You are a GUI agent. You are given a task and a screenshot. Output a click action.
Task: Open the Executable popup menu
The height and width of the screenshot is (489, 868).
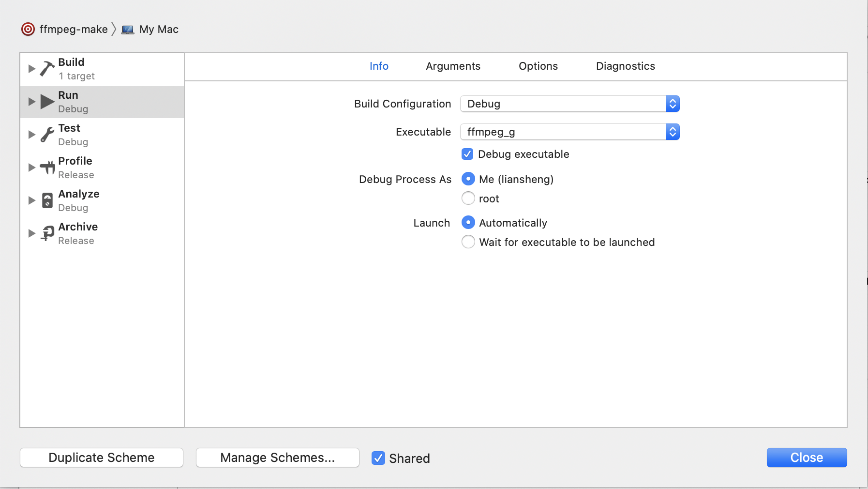coord(569,132)
